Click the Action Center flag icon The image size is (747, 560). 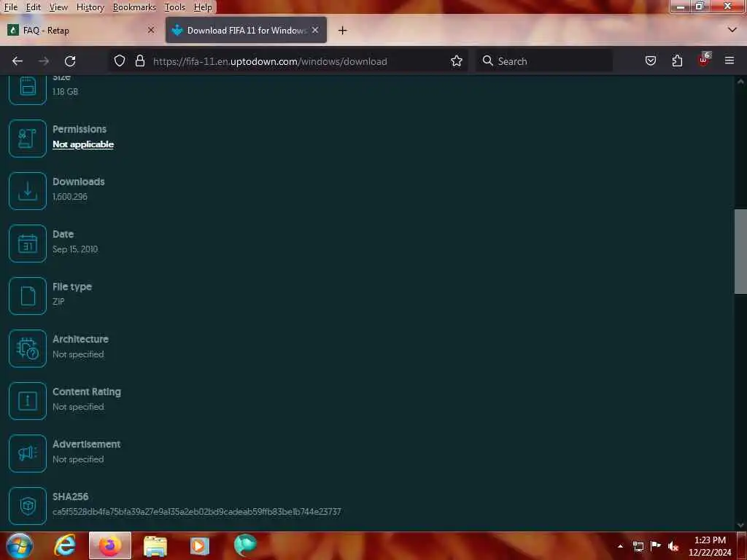[x=656, y=545]
